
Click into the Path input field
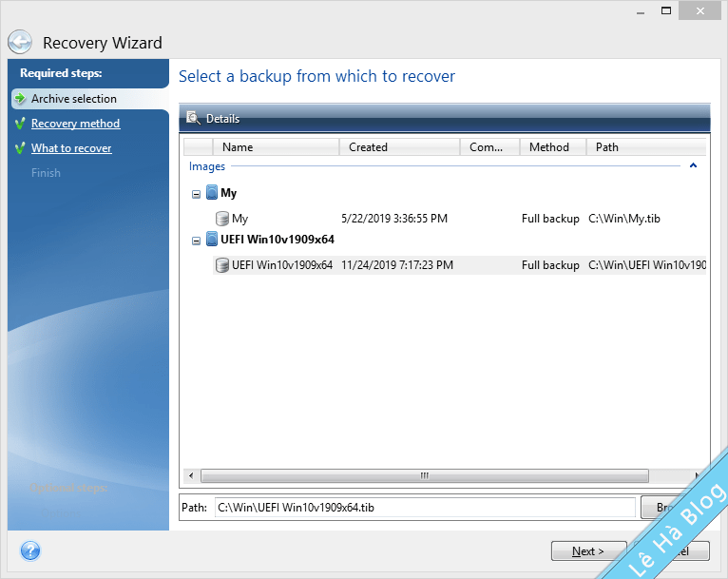pyautogui.click(x=425, y=508)
